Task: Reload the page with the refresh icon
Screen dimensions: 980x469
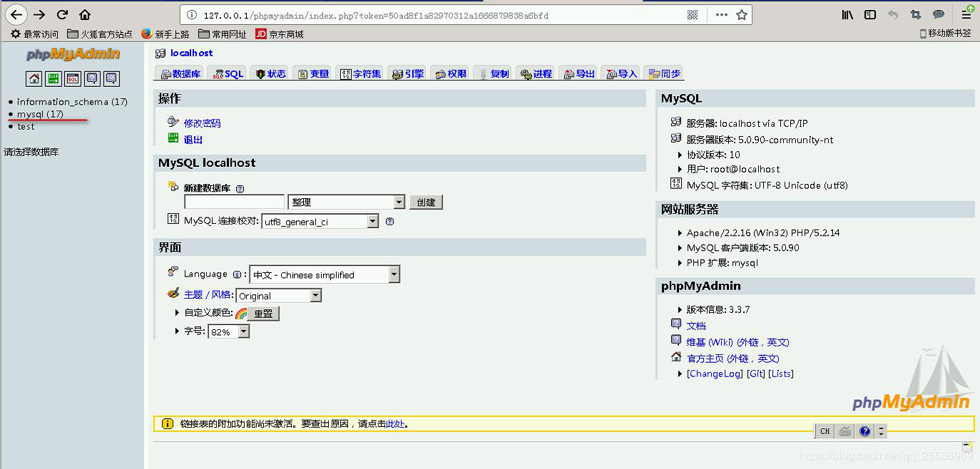Action: 62,14
